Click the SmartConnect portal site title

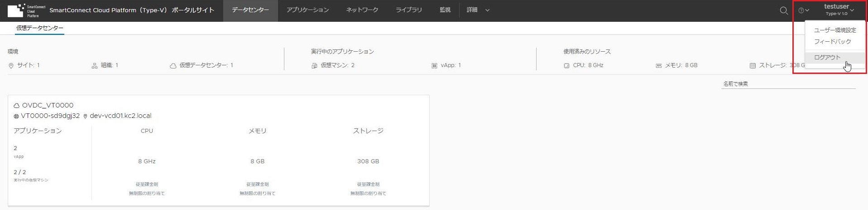[x=132, y=10]
